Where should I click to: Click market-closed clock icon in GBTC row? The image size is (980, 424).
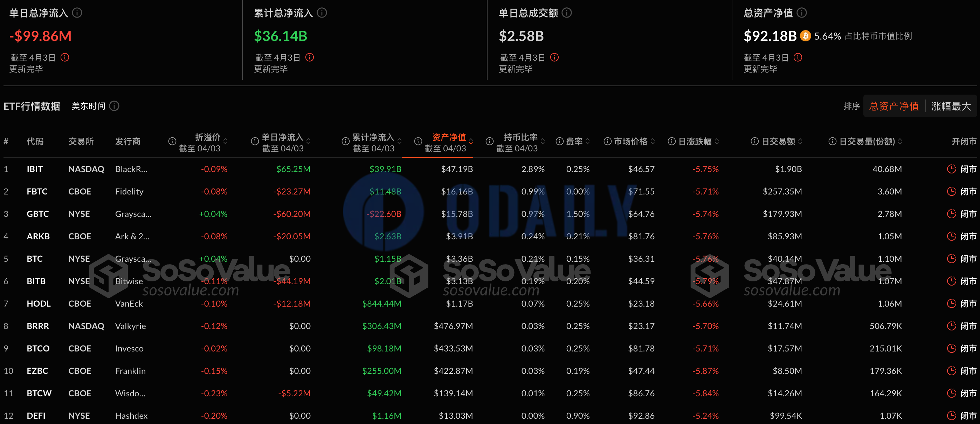click(952, 214)
